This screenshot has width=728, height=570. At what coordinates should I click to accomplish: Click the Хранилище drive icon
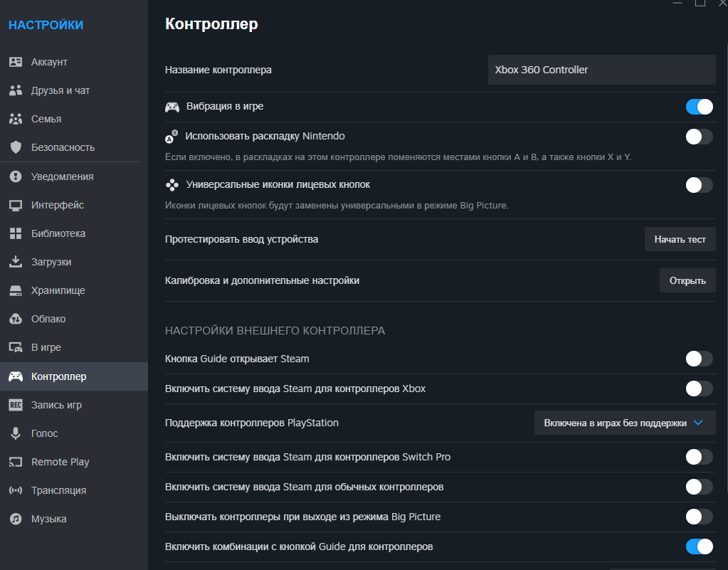tap(16, 290)
